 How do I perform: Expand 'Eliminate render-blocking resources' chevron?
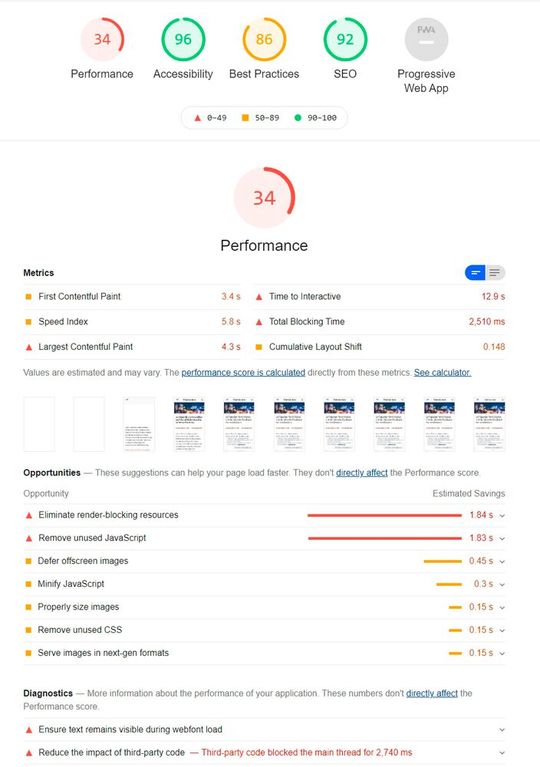point(502,516)
